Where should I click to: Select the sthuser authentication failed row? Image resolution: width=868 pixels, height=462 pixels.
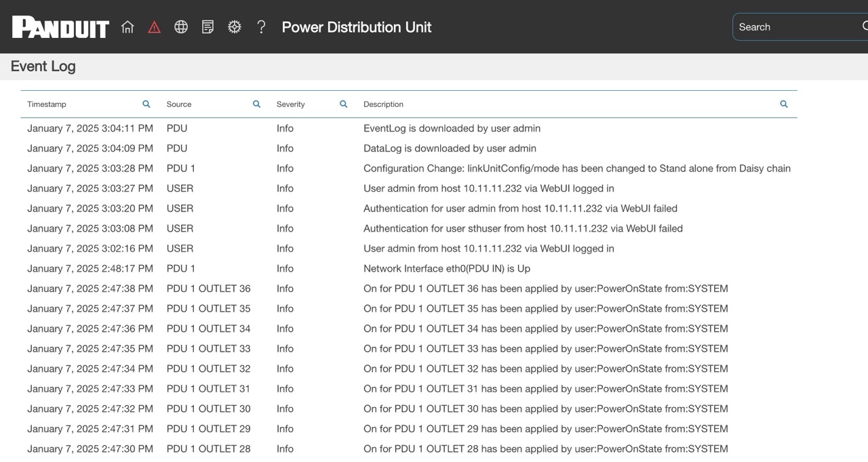[x=409, y=228]
